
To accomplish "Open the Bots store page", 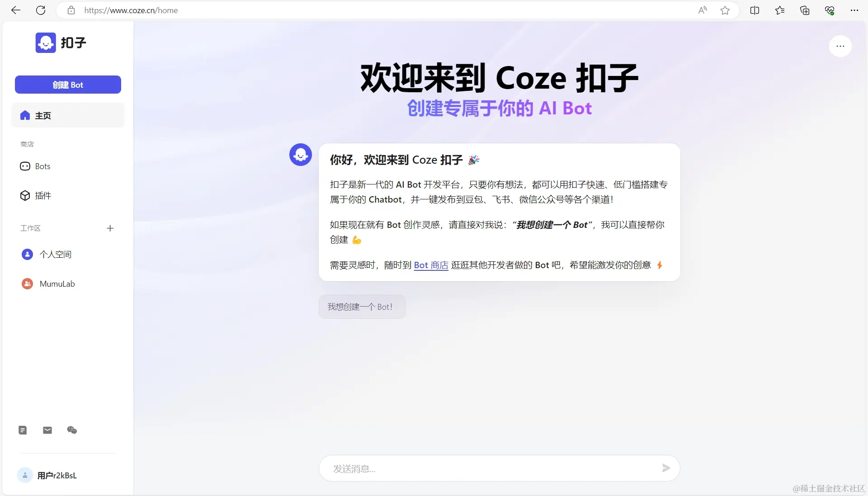I will [x=42, y=166].
